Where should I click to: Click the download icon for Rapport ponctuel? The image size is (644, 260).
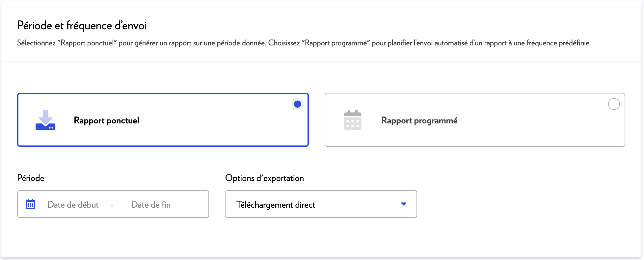(45, 120)
